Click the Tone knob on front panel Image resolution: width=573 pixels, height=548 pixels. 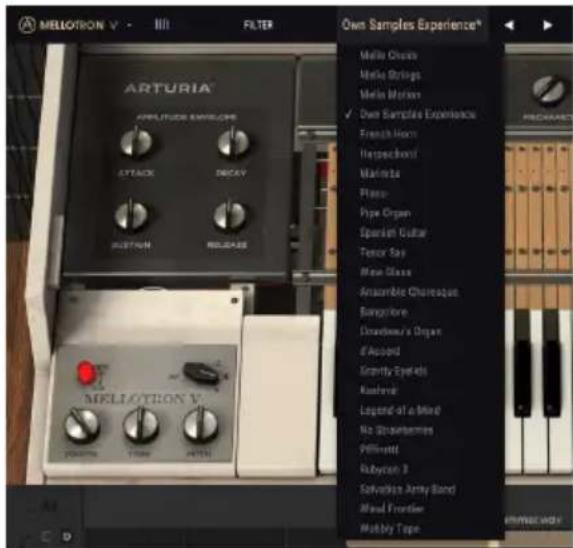coord(141,426)
